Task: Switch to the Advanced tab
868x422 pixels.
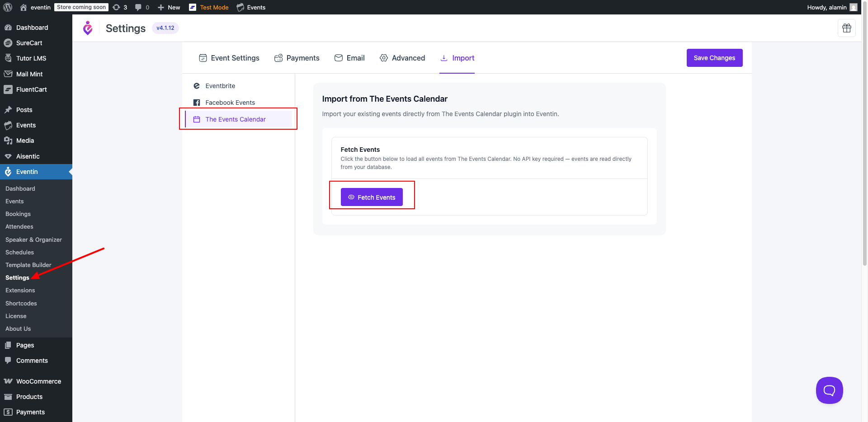Action: [402, 58]
